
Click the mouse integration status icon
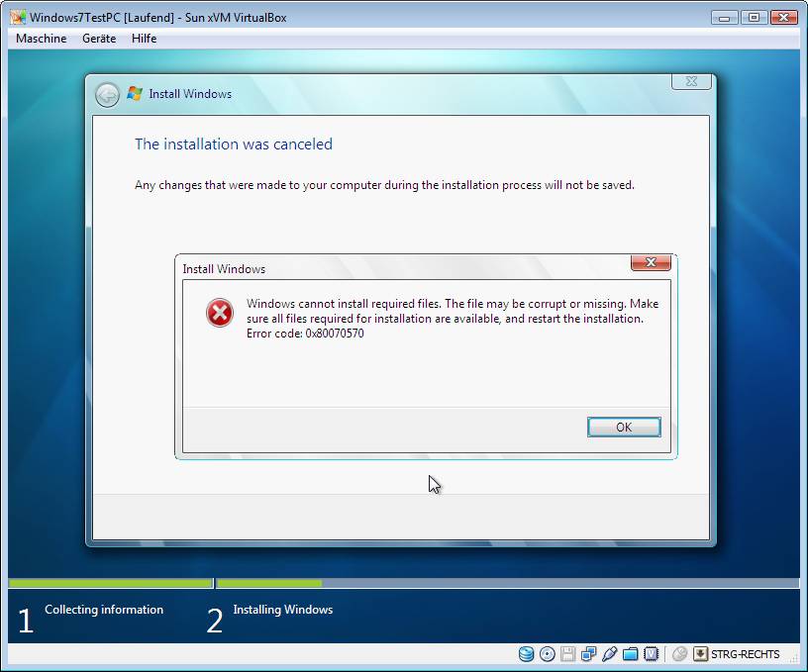679,654
